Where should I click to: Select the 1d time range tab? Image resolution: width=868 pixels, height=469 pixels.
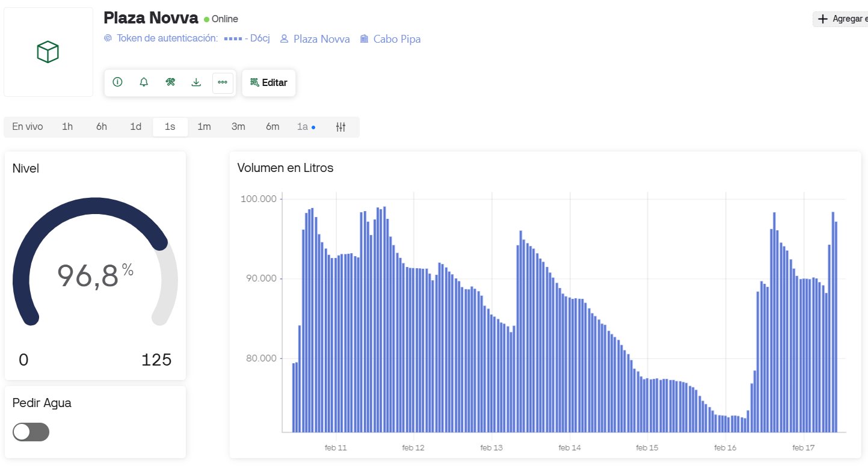[x=136, y=127]
